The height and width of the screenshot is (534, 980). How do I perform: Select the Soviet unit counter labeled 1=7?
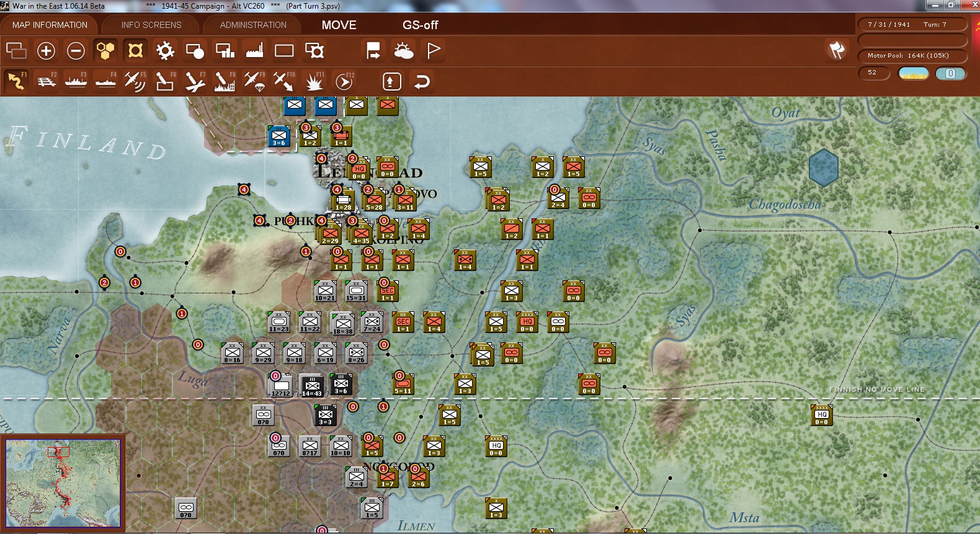click(387, 478)
